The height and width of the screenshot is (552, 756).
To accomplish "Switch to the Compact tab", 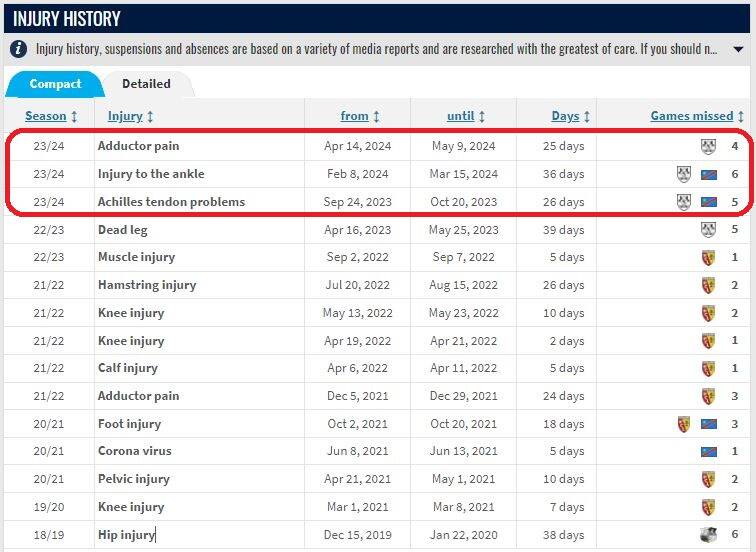I will [55, 84].
